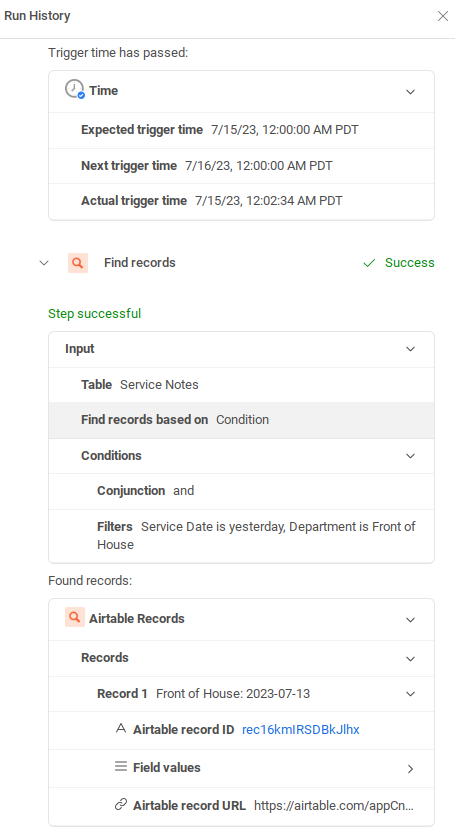Click the truncated Airtable record URL
This screenshot has height=833, width=455.
point(333,805)
